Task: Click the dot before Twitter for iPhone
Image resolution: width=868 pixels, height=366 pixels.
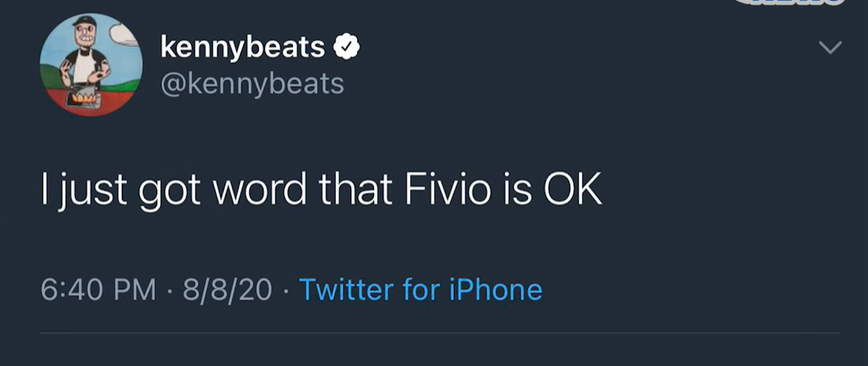Action: coord(286,291)
